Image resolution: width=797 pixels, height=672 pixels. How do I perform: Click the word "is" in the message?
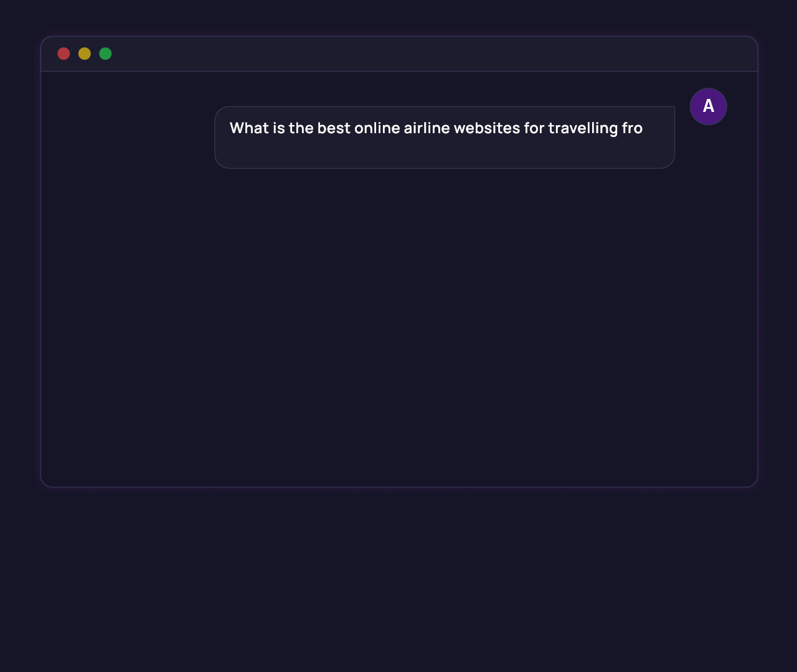(278, 128)
